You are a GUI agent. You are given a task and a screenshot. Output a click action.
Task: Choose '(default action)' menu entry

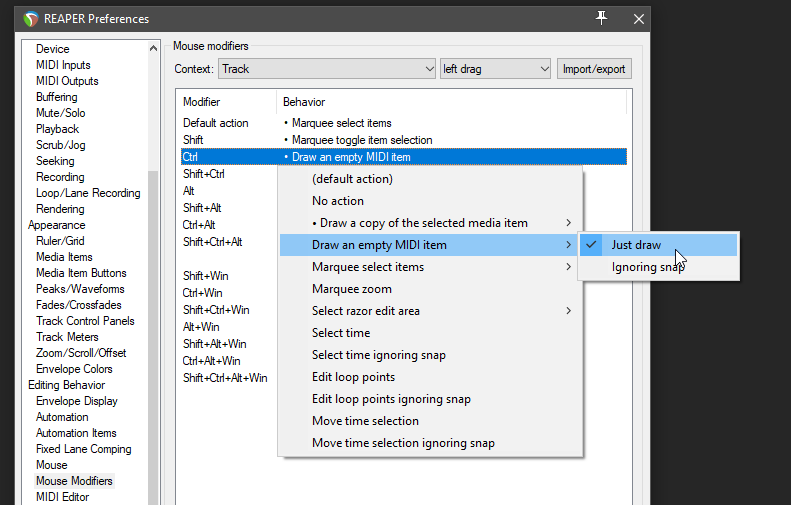pos(352,179)
